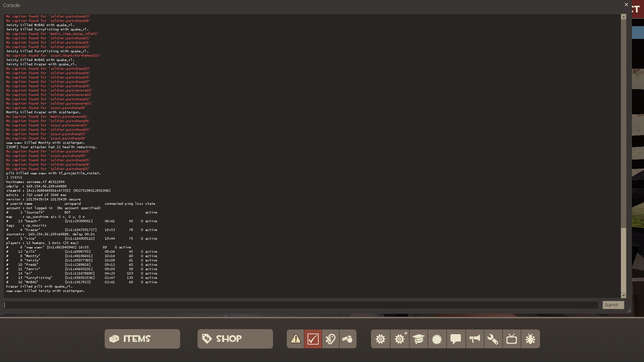Click the warning triangle alerts icon
The width and height of the screenshot is (644, 362).
tap(296, 339)
